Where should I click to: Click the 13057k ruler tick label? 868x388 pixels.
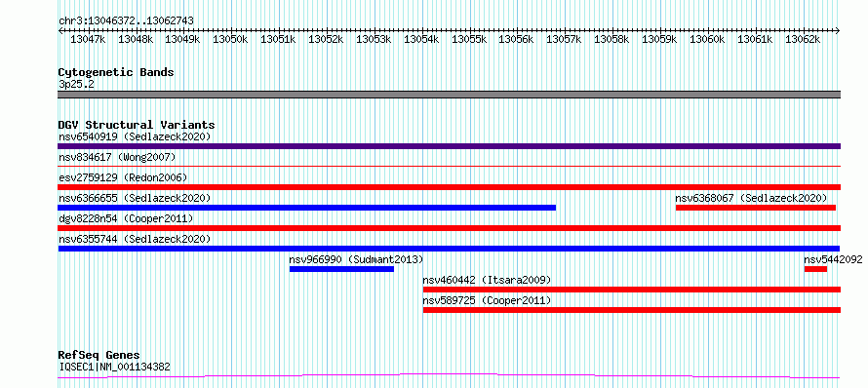click(x=564, y=39)
